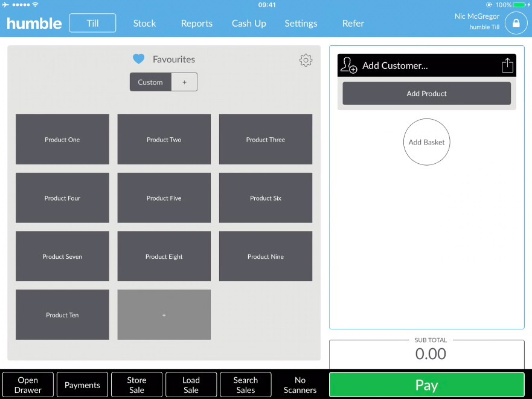Screen dimensions: 532x399
Task: Tap the rotation lock icon in status bar
Action: pyautogui.click(x=489, y=5)
